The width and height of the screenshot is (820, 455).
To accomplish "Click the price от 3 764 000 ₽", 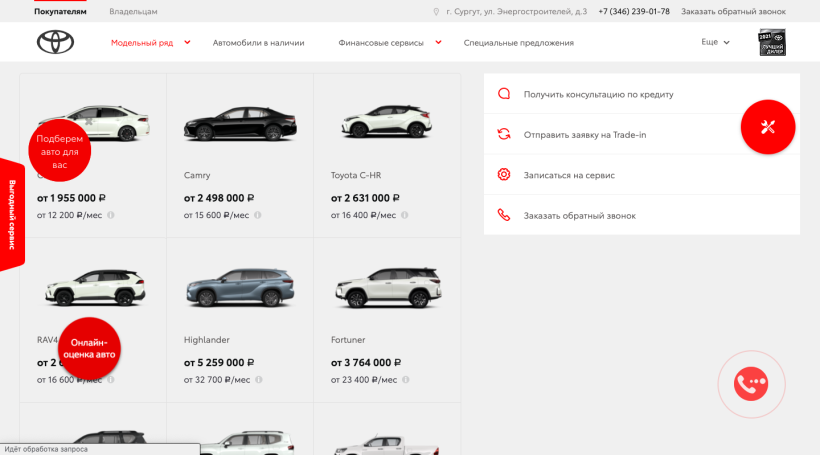I will coord(366,363).
